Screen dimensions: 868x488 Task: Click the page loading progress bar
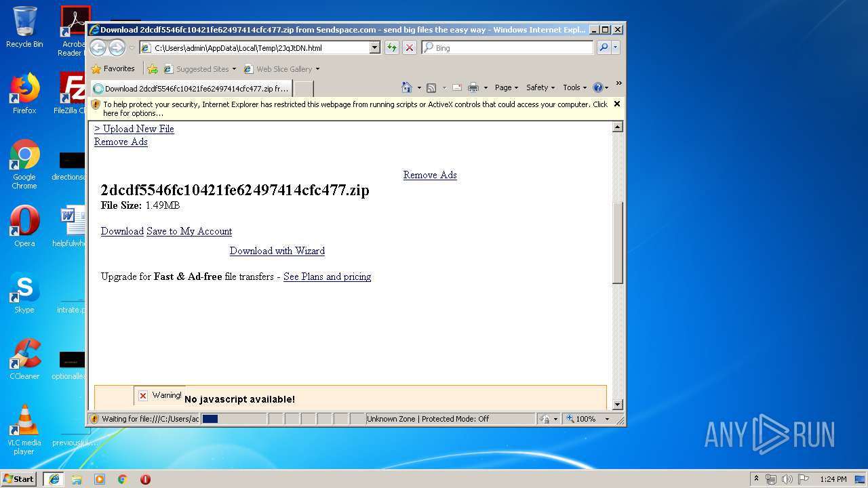233,419
